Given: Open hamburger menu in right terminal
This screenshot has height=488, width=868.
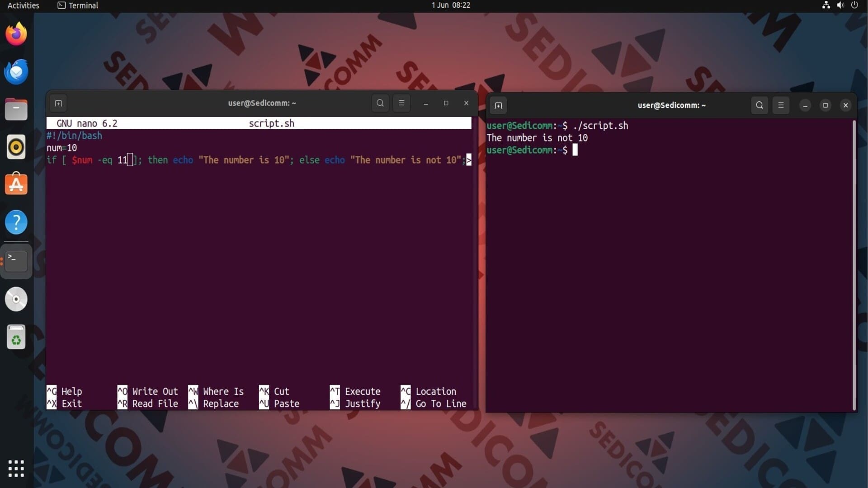Looking at the screenshot, I should 781,105.
